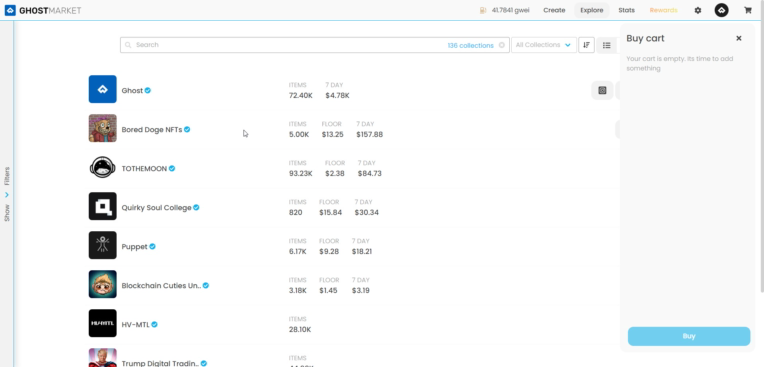The image size is (764, 367).
Task: Open Blockchain Cuties thumbnail
Action: [102, 284]
